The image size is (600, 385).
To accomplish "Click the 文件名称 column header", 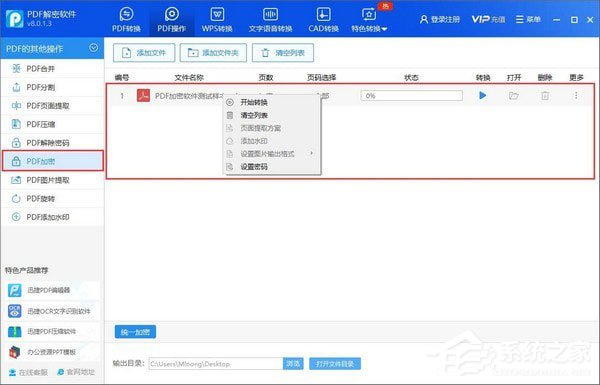I will click(x=189, y=78).
